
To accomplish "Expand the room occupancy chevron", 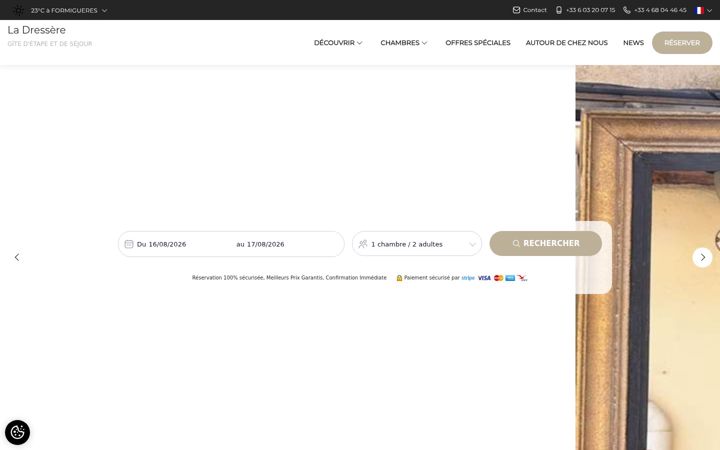I will click(x=472, y=244).
